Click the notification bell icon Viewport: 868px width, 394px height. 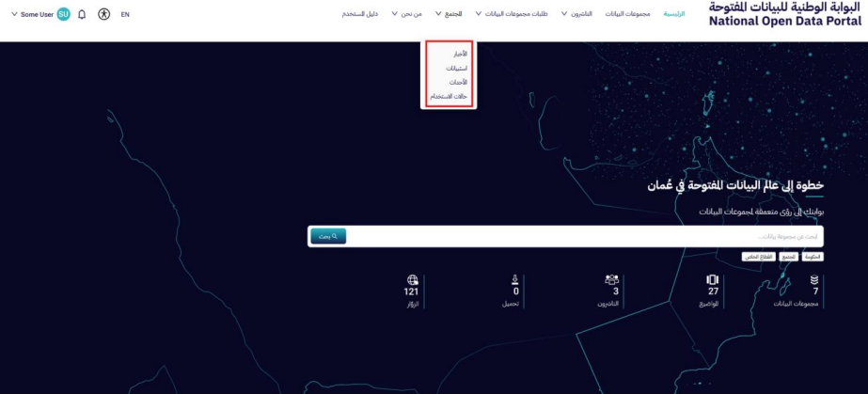[82, 15]
